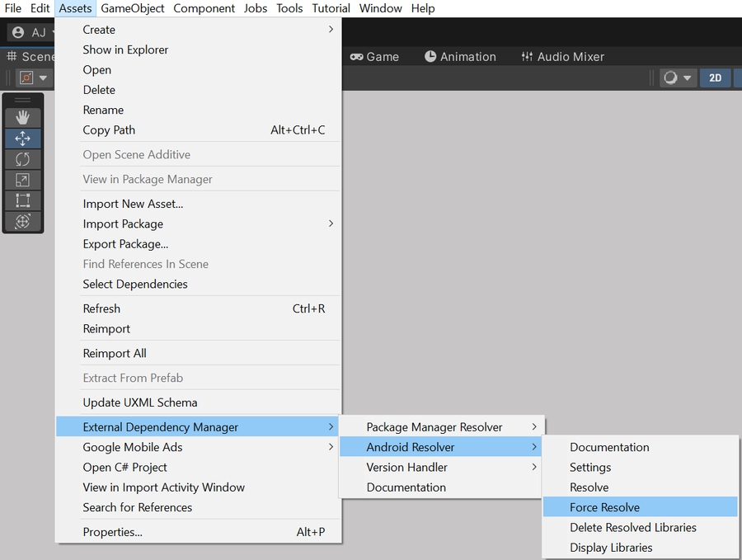Select the Rotate tool

point(22,159)
